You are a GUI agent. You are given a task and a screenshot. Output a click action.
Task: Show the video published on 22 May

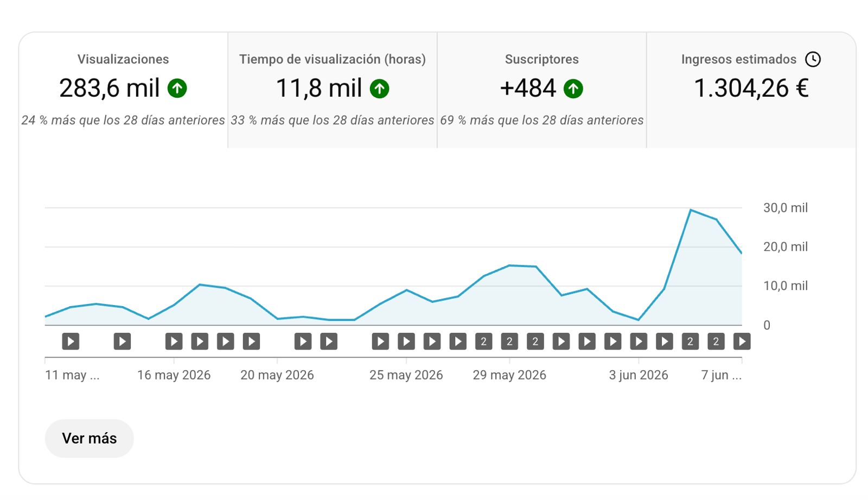coord(329,341)
